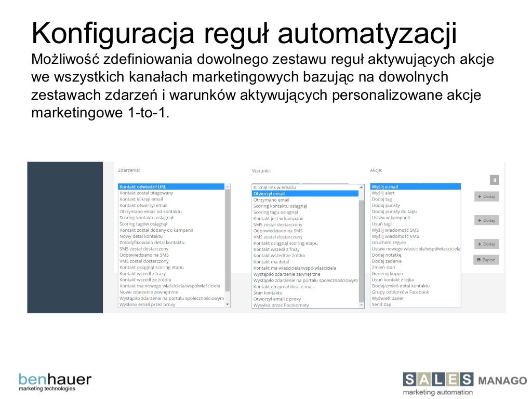Viewport: 532px width, 399px height.
Task: Select 'Kontakt ma nowego właściciela/współwłaściciela' event
Action: tap(170, 286)
